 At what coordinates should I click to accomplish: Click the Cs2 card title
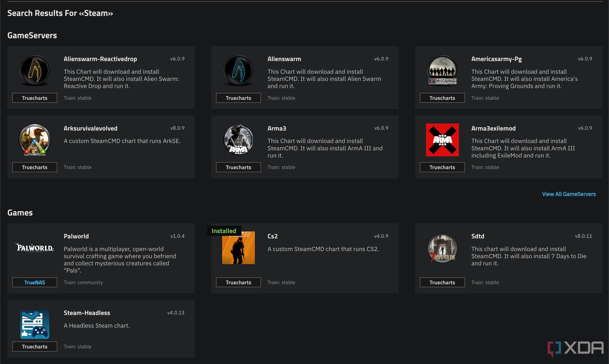(x=273, y=236)
